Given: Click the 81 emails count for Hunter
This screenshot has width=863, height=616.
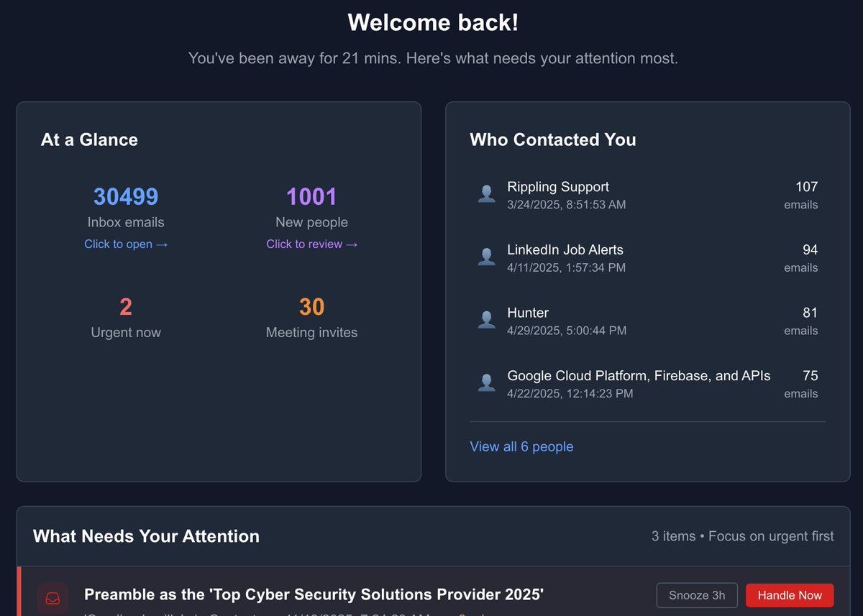Looking at the screenshot, I should coord(811,313).
